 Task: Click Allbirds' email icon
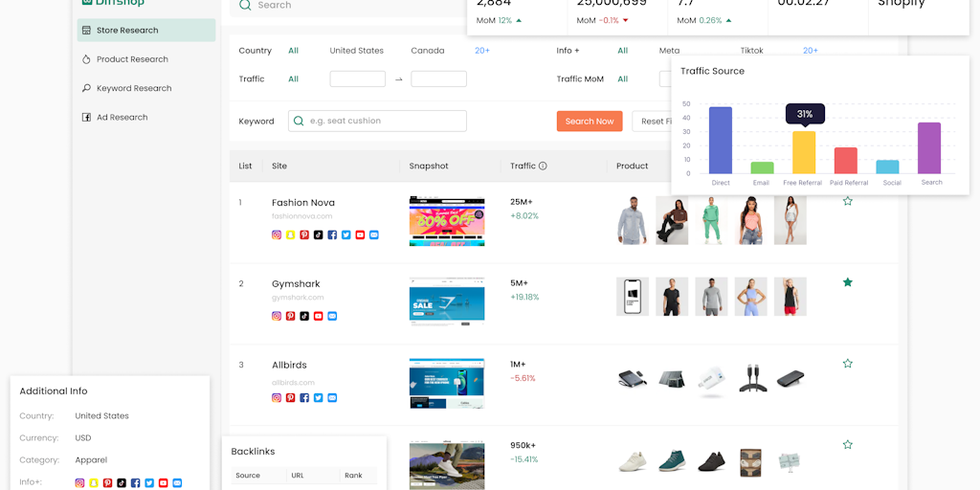point(332,397)
